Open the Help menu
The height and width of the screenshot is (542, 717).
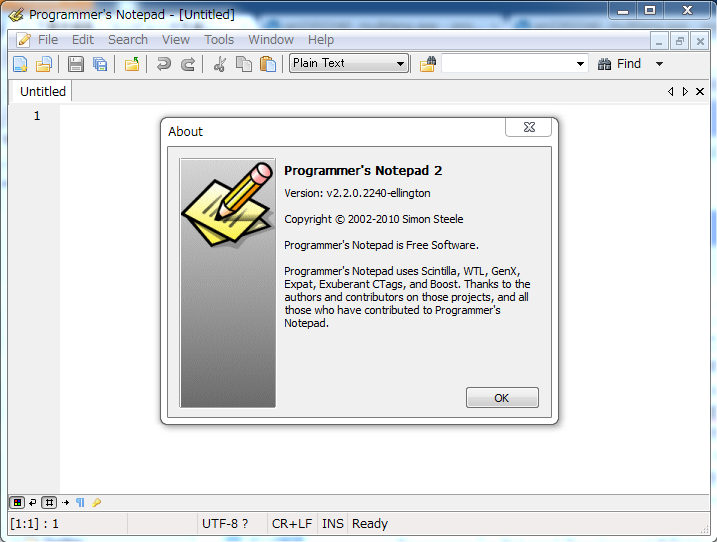click(x=321, y=40)
